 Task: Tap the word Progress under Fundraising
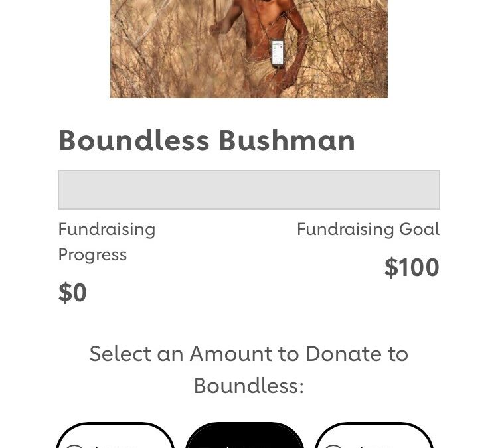(92, 255)
